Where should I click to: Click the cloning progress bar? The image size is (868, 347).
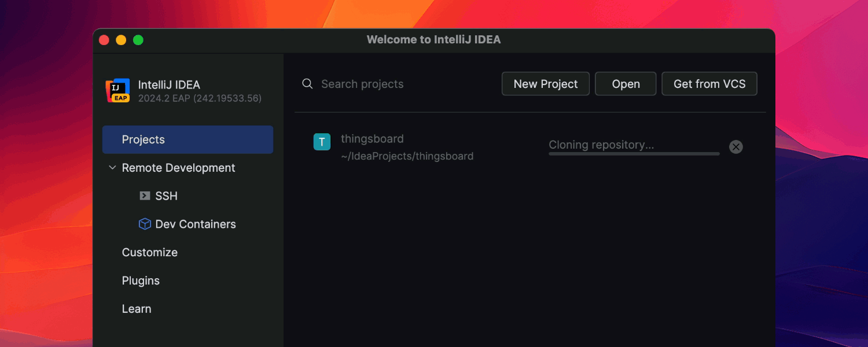point(634,154)
